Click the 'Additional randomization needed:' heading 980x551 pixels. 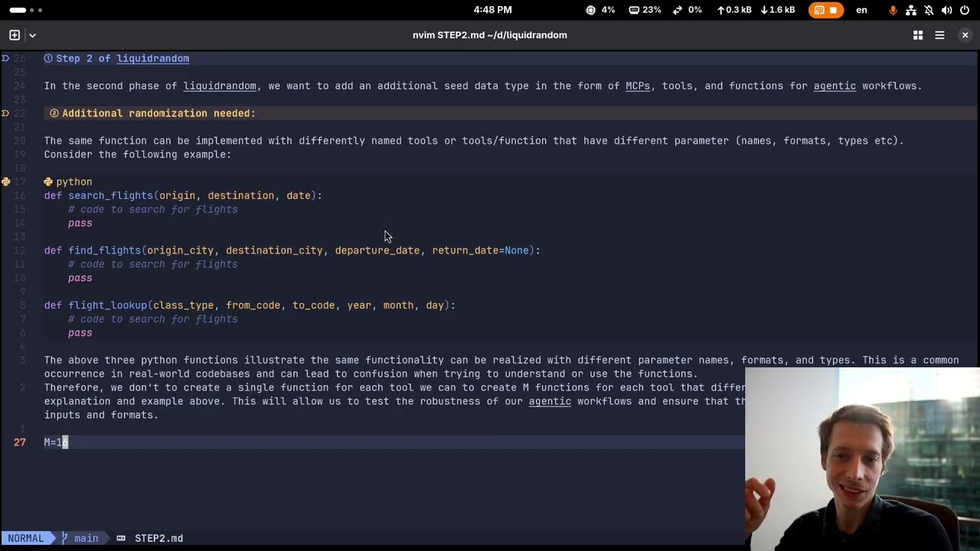coord(158,113)
